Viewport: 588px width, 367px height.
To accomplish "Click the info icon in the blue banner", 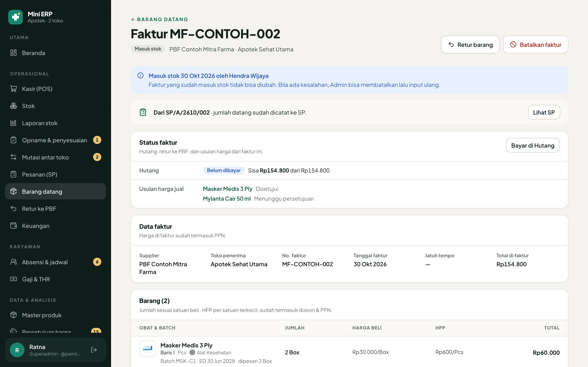I will click(x=140, y=75).
